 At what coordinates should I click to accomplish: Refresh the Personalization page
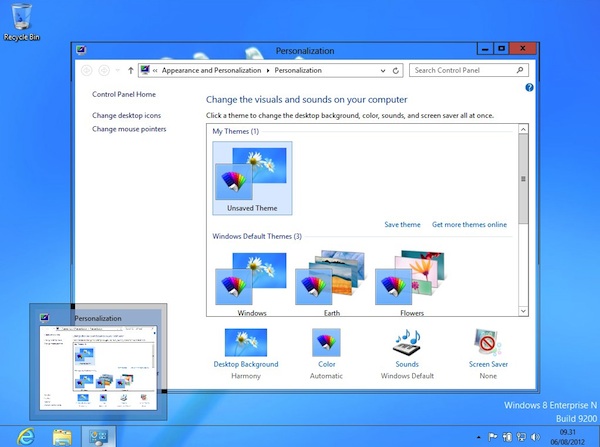pos(396,70)
